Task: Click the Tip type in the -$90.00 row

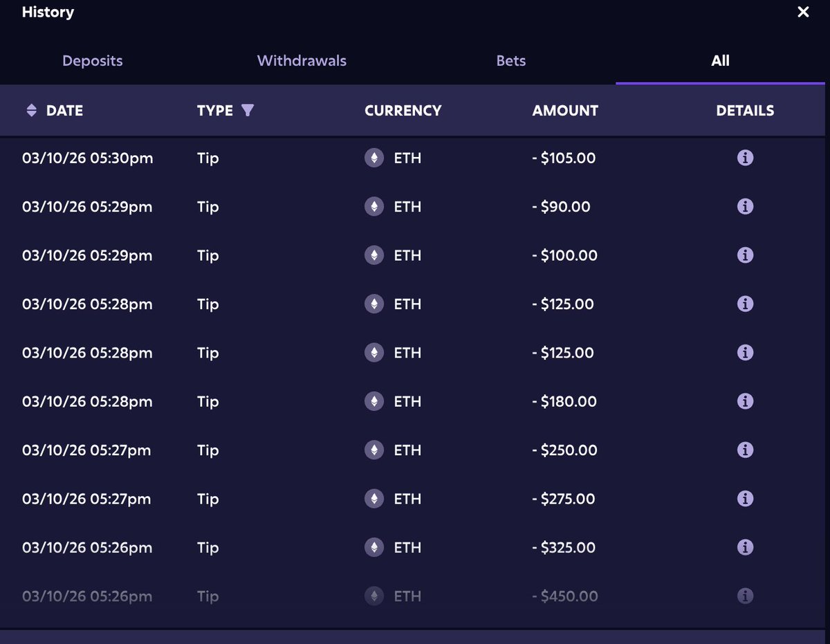Action: click(207, 206)
